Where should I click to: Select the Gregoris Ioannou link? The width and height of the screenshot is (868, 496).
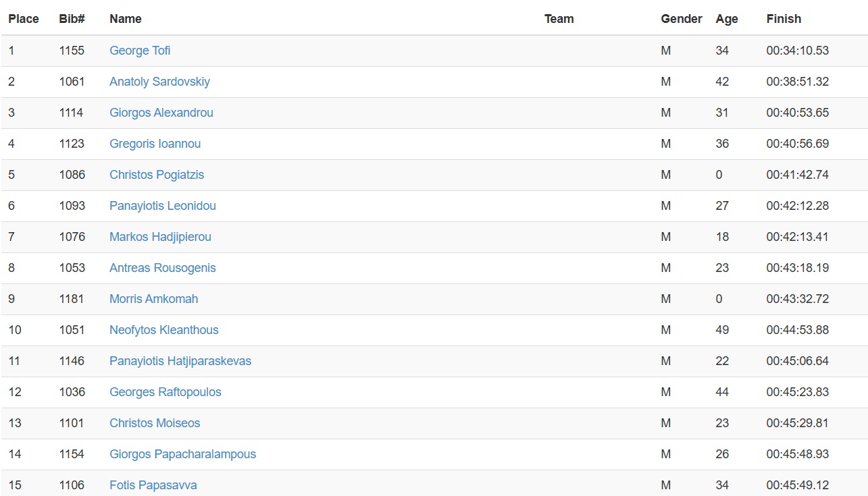click(x=155, y=144)
